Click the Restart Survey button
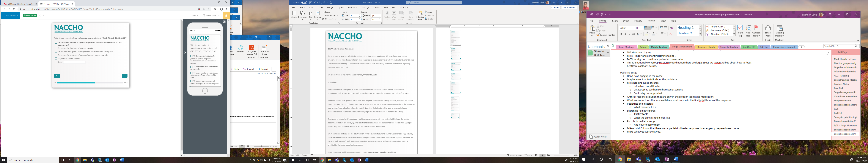 [x=30, y=16]
